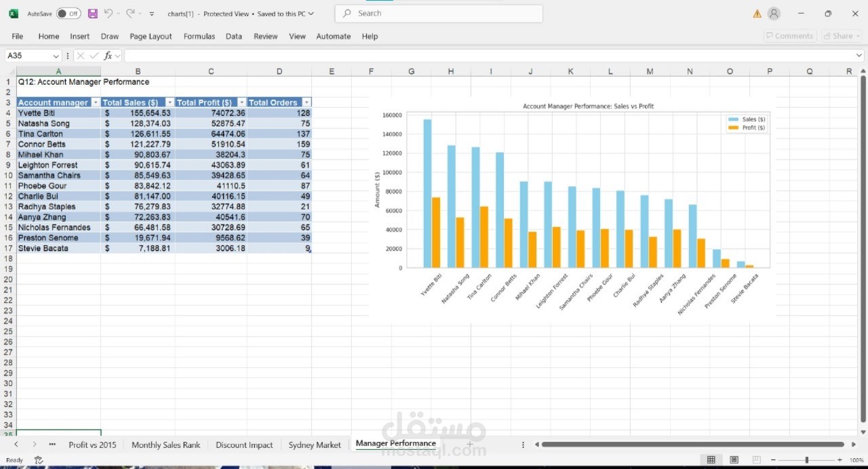Toggle the AutoSave switch

pos(68,14)
